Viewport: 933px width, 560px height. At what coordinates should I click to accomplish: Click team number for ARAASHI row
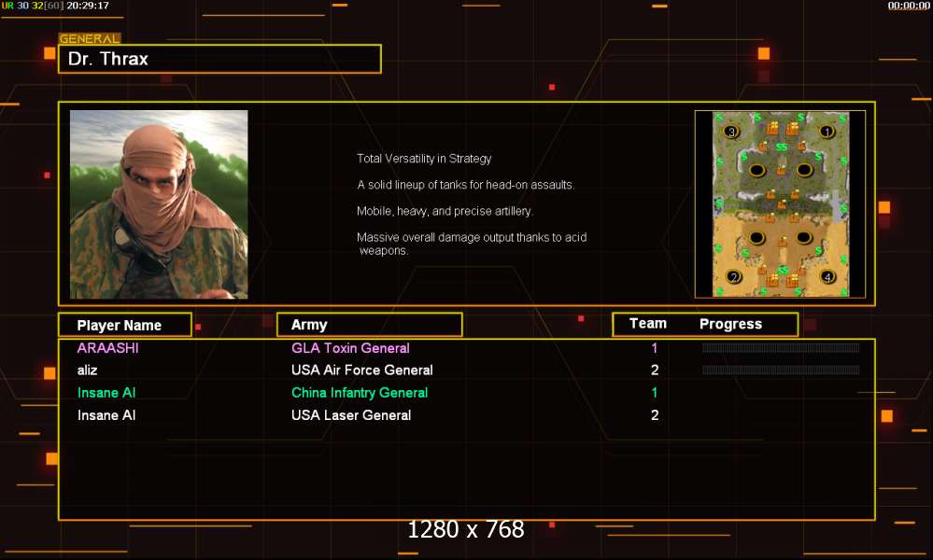[x=655, y=348]
